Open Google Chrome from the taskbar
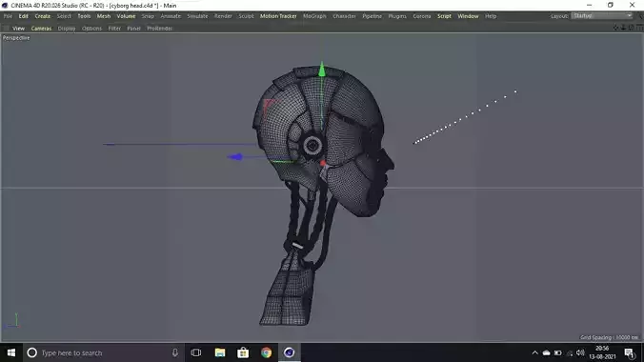This screenshot has height=362, width=644. [266, 352]
